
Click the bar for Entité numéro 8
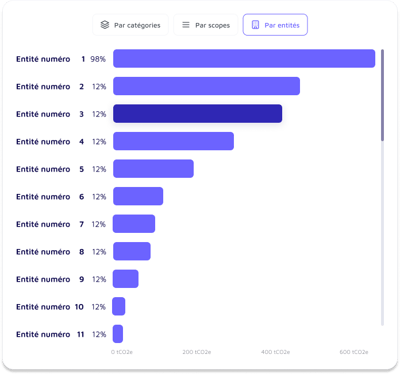pos(132,251)
